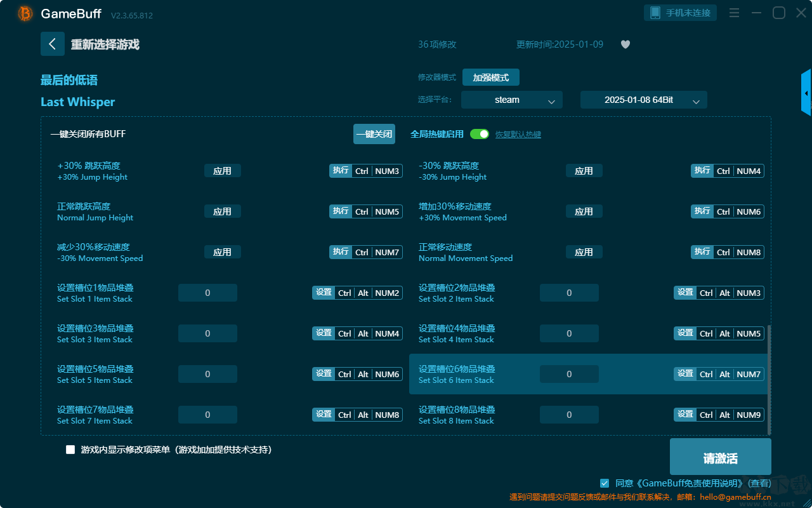
Task: Click 执行 hotkey for +30% Movement Speed
Action: tap(702, 211)
